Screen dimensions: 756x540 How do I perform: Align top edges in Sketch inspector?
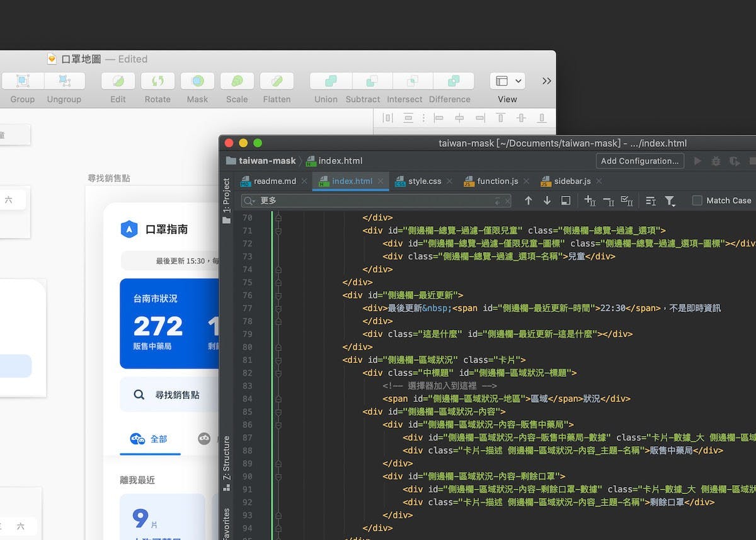tap(501, 118)
